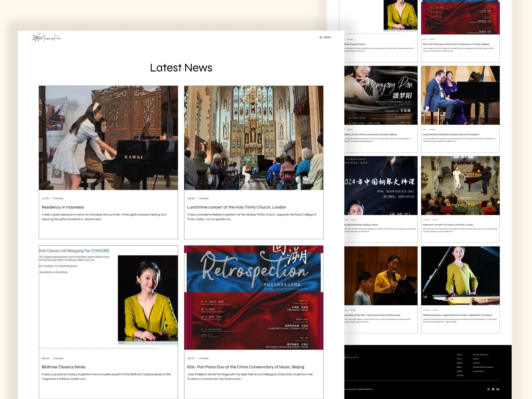
Task: Click the Holy Trinity Church interior photo
Action: [254, 138]
